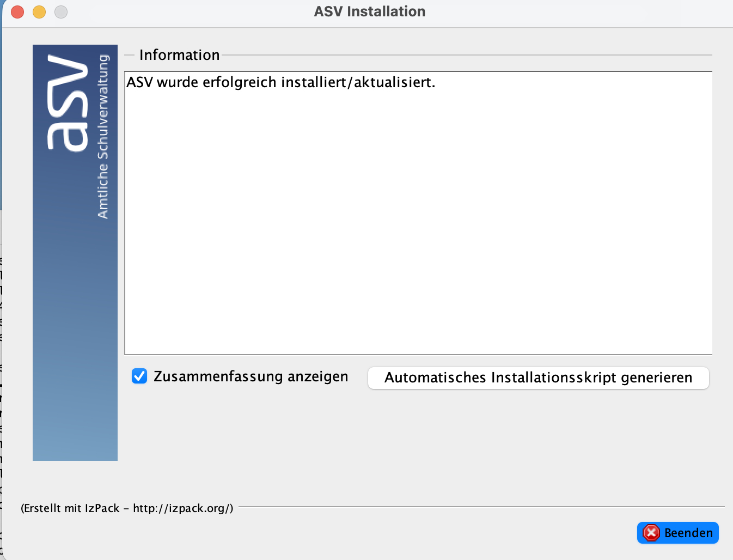733x560 pixels.
Task: Click the greyed-out zoom window button
Action: pos(61,11)
